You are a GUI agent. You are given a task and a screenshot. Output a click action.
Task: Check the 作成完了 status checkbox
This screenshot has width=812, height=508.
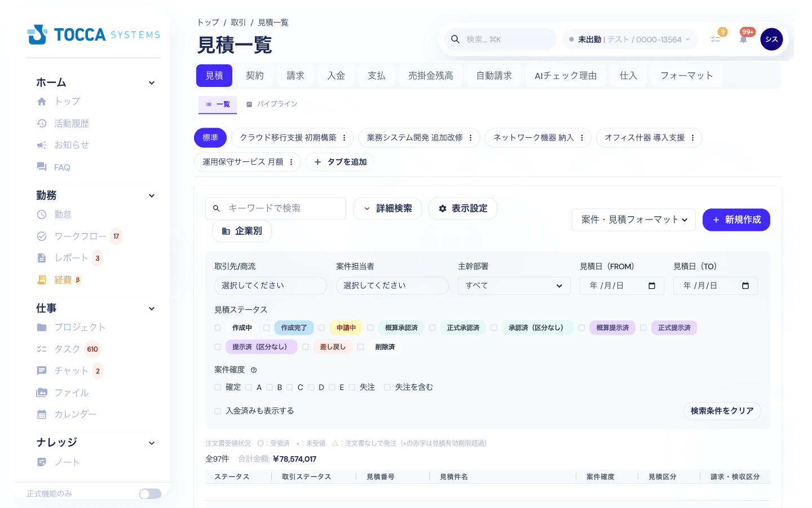coord(266,328)
